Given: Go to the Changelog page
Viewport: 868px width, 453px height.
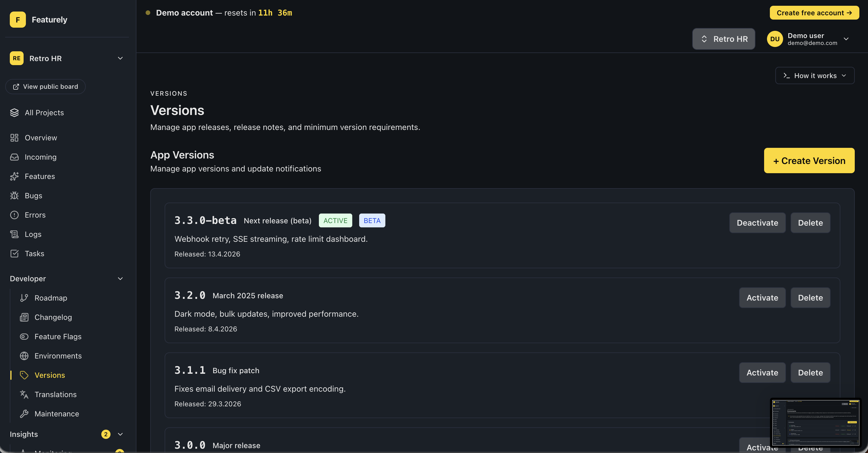Looking at the screenshot, I should (x=53, y=317).
